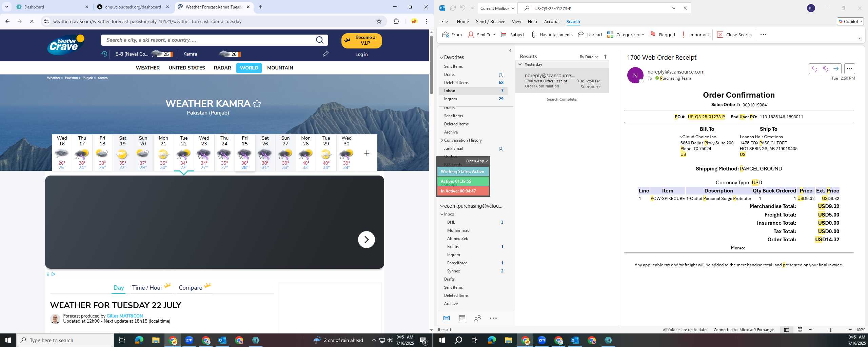Expand Outlook search options dropdown arrow
The image size is (868, 347).
[x=674, y=8]
